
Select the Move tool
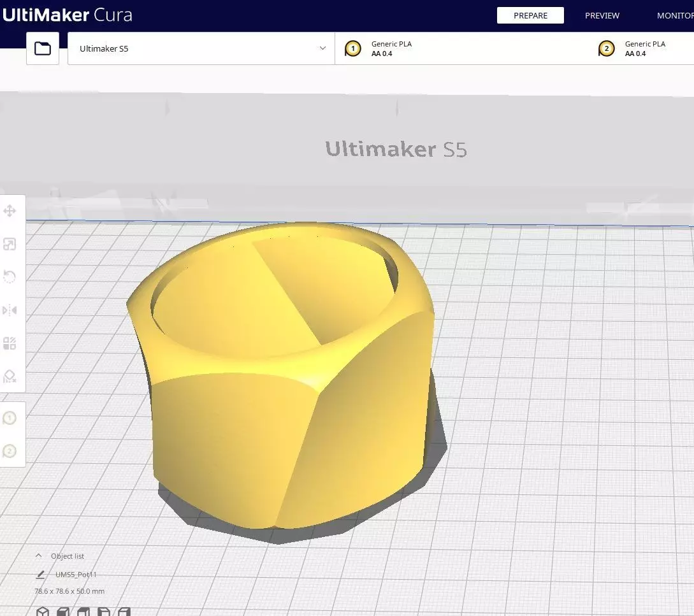(x=10, y=211)
